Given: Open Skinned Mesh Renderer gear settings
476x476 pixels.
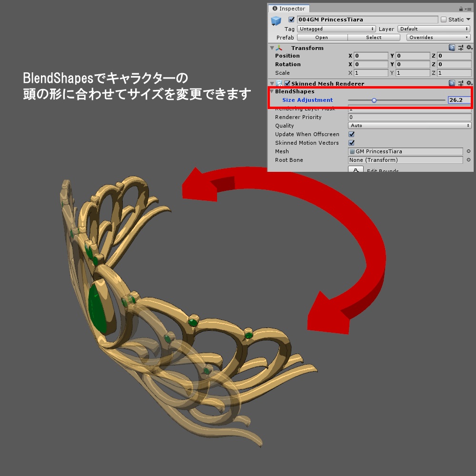Looking at the screenshot, I should tap(469, 83).
